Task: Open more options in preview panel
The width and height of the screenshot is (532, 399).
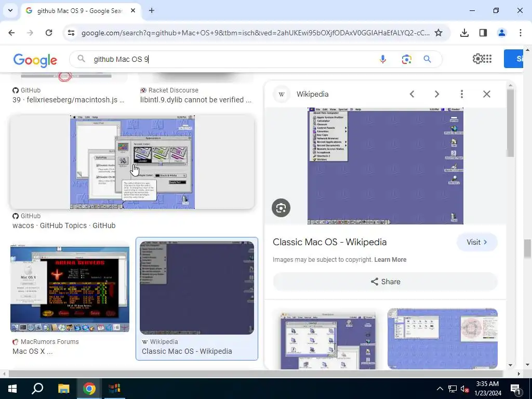Action: point(462,94)
